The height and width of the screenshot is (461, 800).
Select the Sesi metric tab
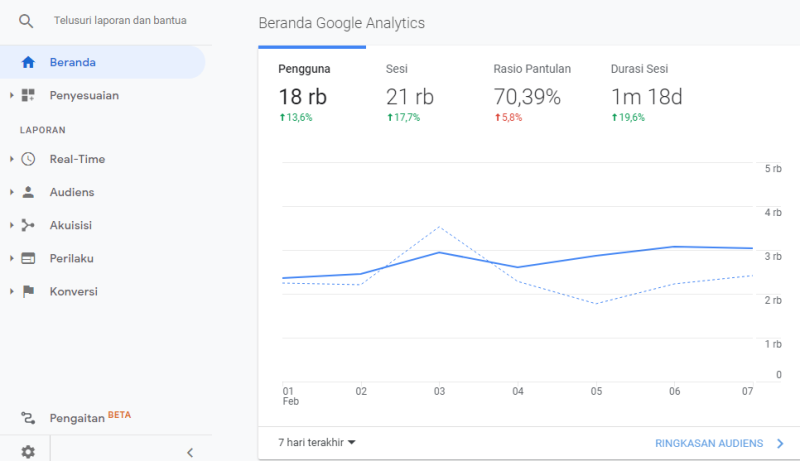coord(410,93)
